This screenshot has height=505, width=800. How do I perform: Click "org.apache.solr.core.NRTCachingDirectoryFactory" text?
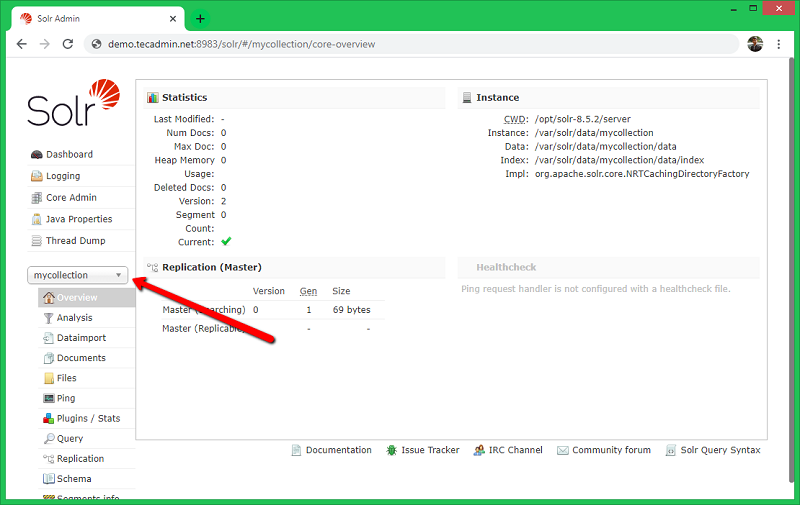pyautogui.click(x=642, y=174)
